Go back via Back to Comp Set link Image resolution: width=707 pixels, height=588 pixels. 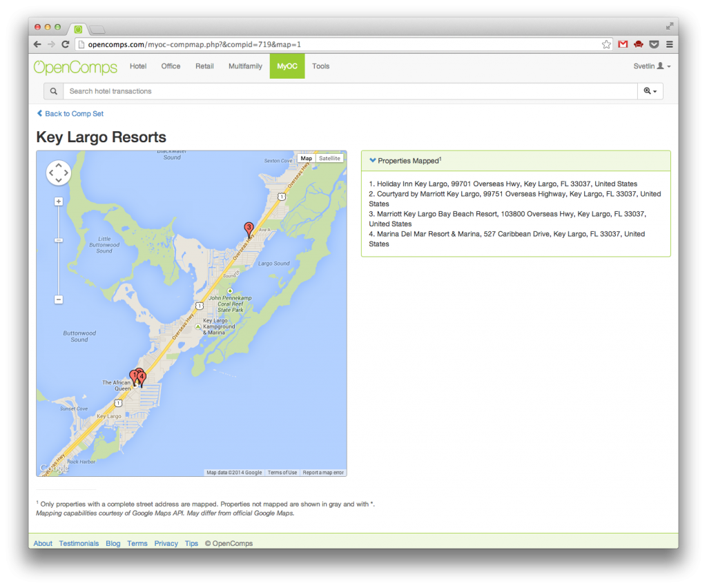tap(70, 114)
